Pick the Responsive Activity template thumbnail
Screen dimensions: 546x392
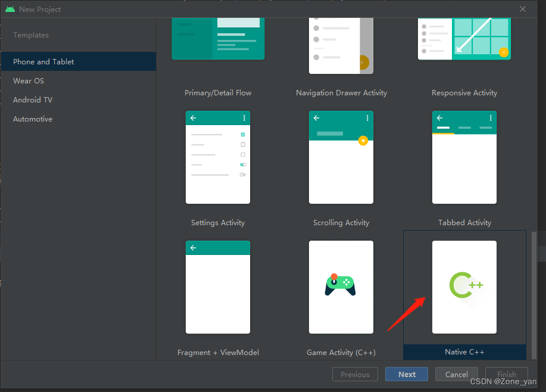click(x=464, y=39)
